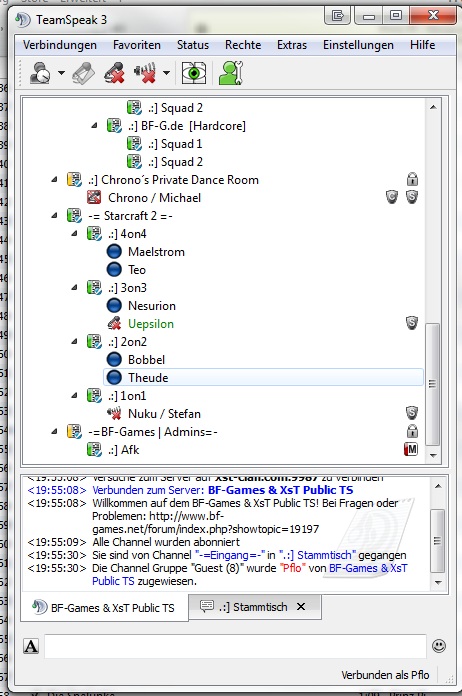This screenshot has height=696, width=462.
Task: Collapse the 4on4 channel
Action: [x=75, y=233]
